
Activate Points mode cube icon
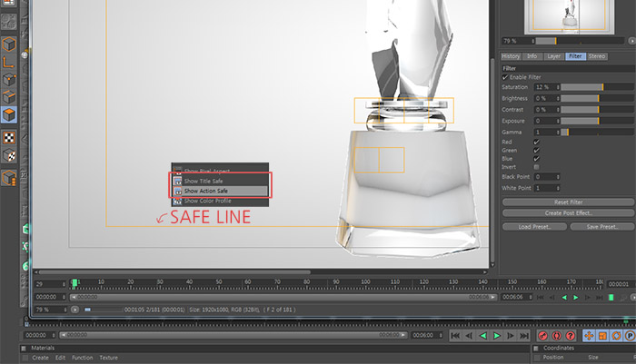[x=8, y=80]
